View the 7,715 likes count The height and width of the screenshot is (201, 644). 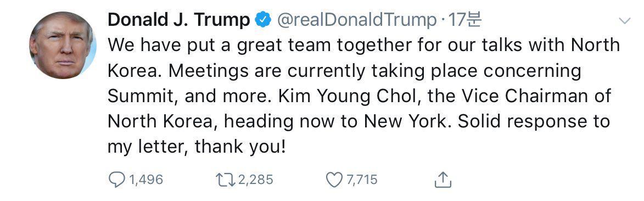coord(362,180)
